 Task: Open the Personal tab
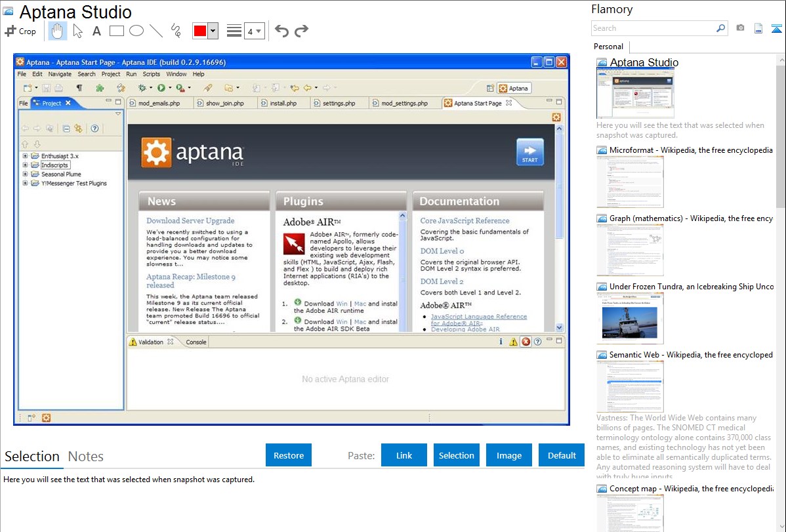point(608,47)
